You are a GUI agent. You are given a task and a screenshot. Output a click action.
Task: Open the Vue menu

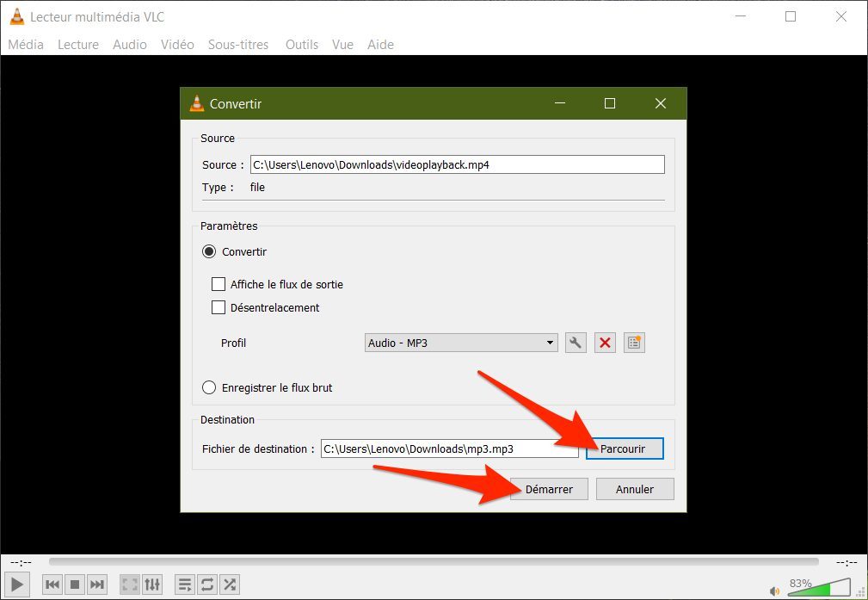click(342, 44)
